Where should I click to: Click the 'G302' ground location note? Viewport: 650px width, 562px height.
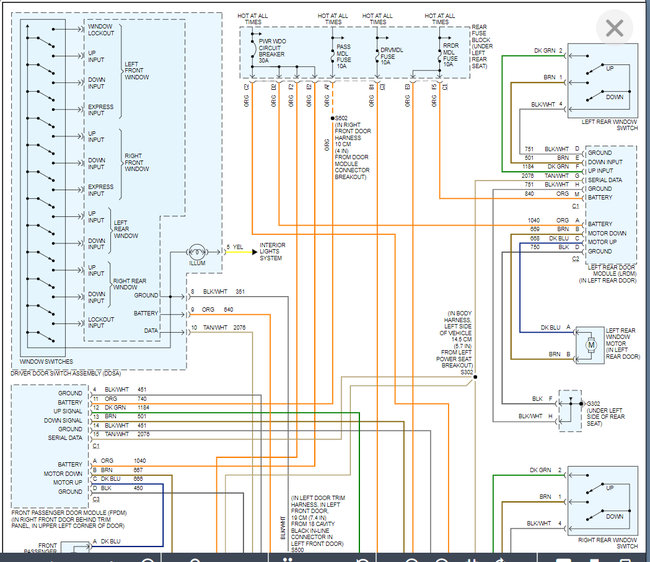[x=606, y=413]
